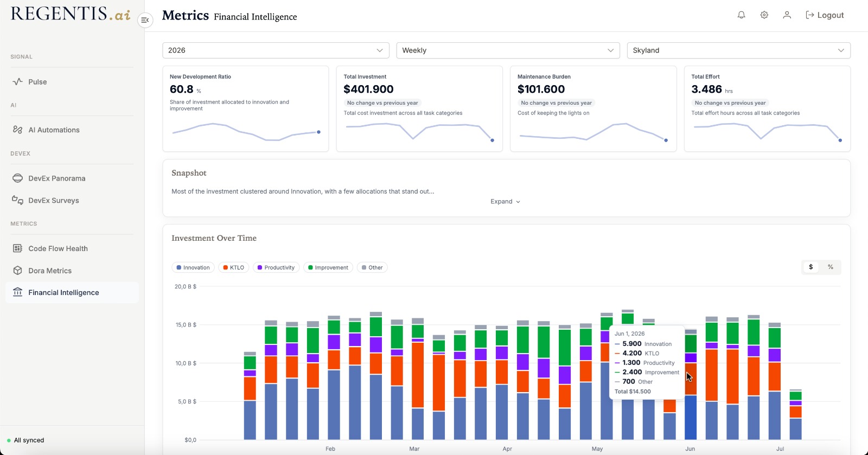This screenshot has width=868, height=455.
Task: Click the Jun axis label
Action: click(x=690, y=449)
